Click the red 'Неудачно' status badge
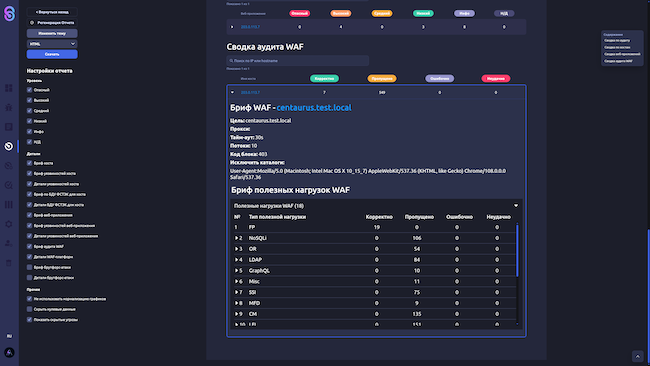The image size is (650, 366). 496,79
